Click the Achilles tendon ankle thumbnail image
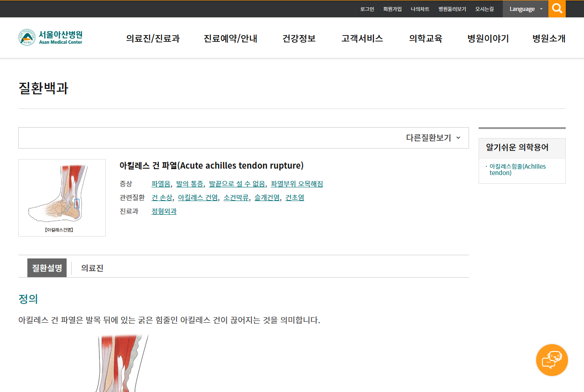Screen dimensions: 584x392 point(62,198)
